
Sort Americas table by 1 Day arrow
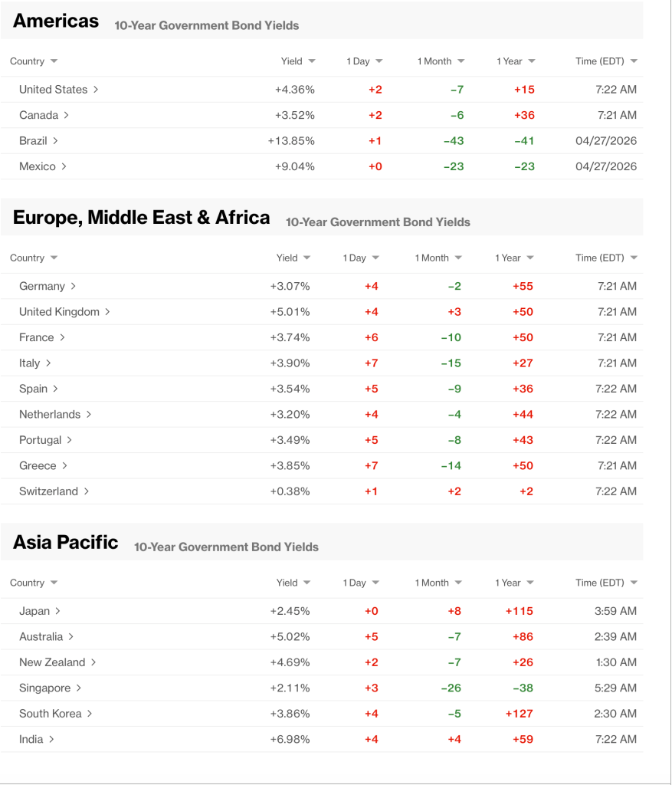tap(379, 61)
